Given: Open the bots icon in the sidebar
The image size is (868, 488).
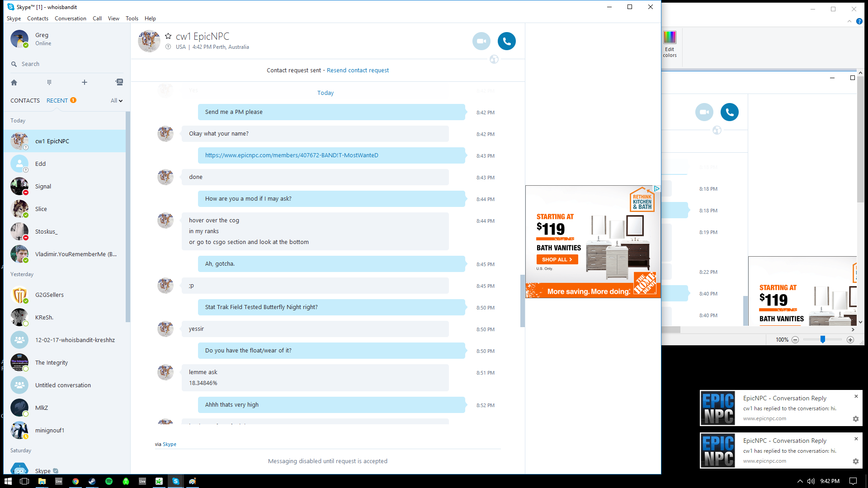Looking at the screenshot, I should (119, 82).
